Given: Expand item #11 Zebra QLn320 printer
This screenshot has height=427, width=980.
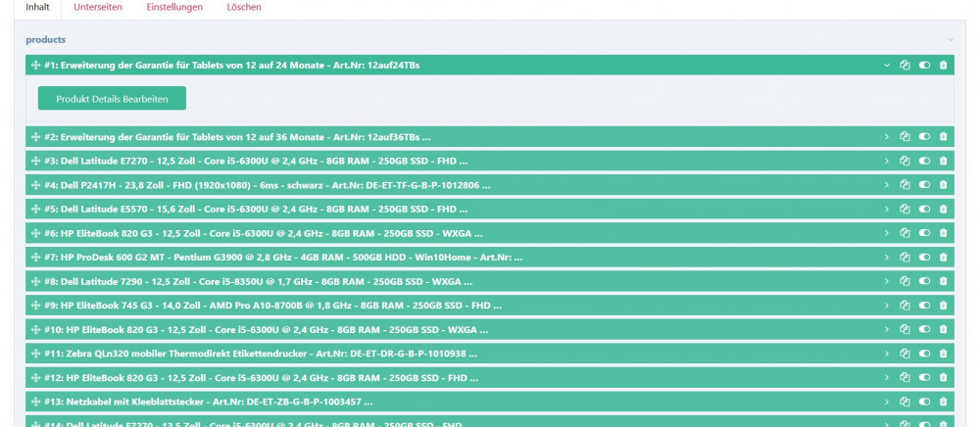Looking at the screenshot, I should point(886,354).
